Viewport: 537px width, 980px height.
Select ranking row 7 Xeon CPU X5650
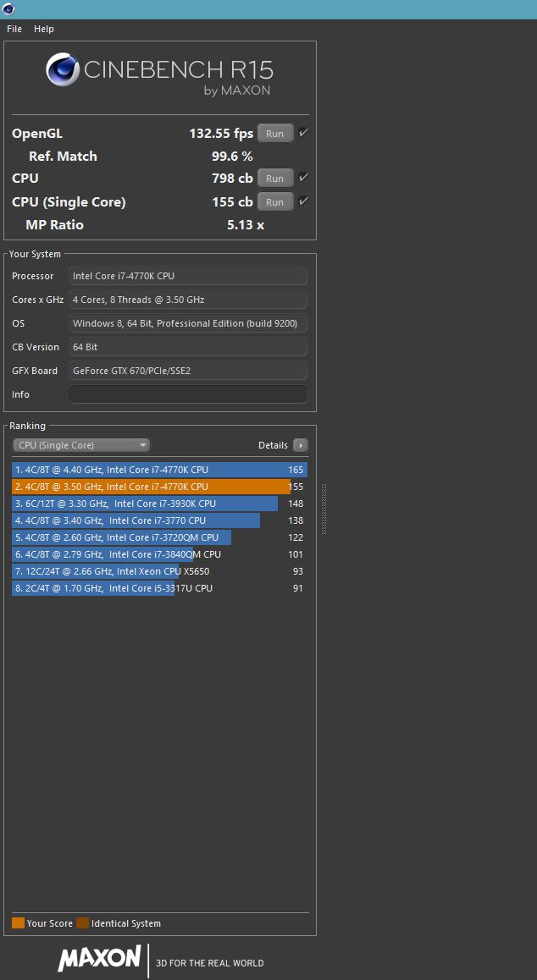point(159,571)
